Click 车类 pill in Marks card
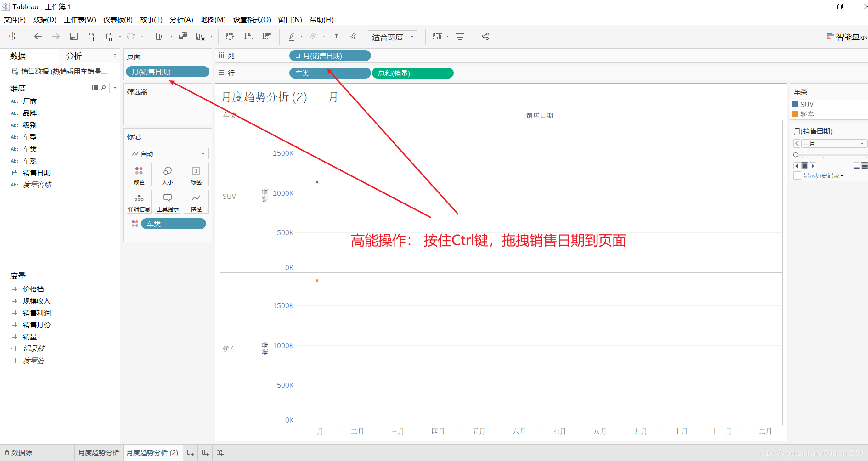Image resolution: width=868 pixels, height=462 pixels. pos(174,224)
